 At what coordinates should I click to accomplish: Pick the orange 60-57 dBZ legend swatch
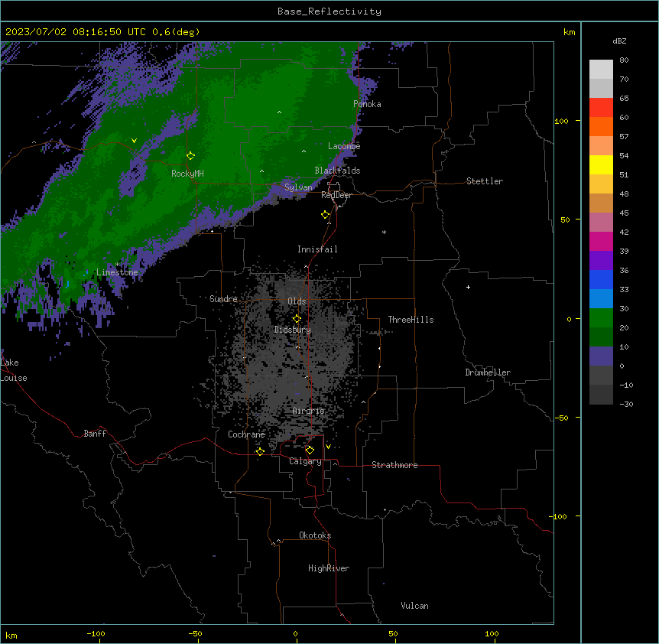(x=601, y=126)
